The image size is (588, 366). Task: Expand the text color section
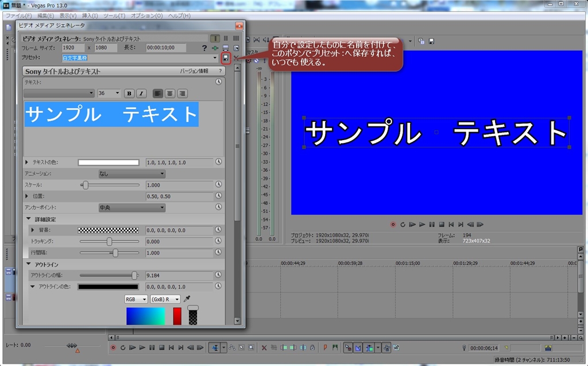[x=26, y=162]
